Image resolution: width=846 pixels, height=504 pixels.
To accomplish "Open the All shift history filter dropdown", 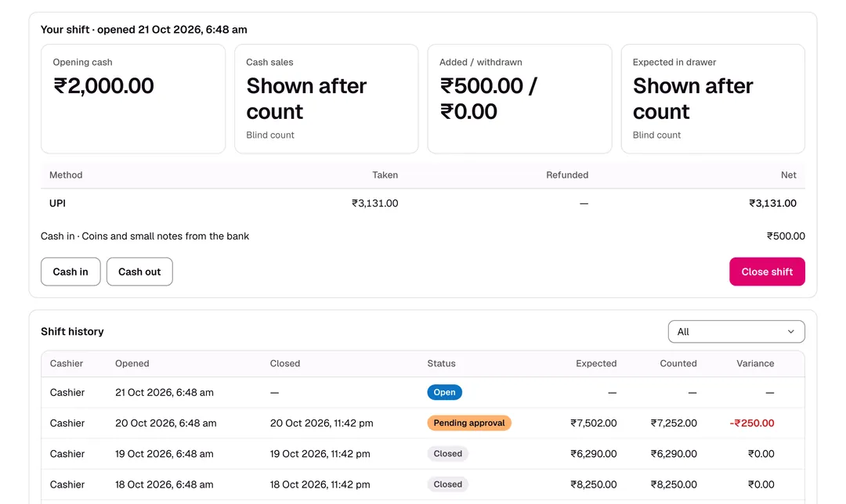I will click(x=736, y=332).
